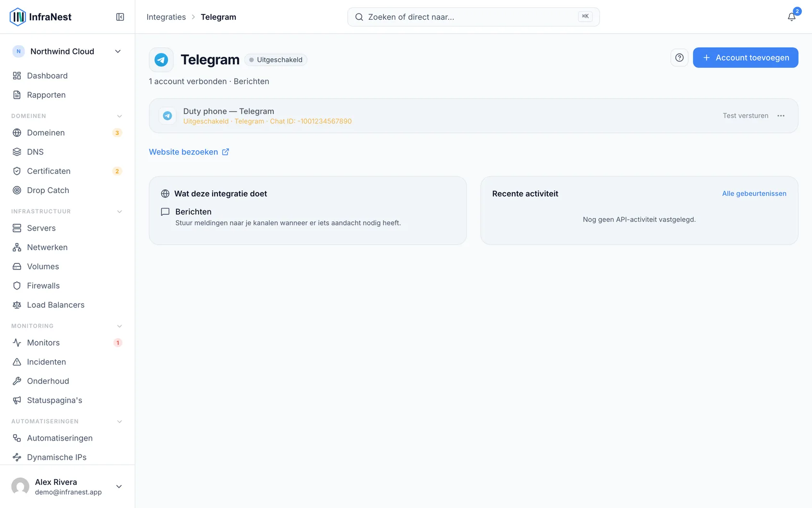Image resolution: width=812 pixels, height=508 pixels.
Task: Click the Uitgeschakeld status badge
Action: click(x=276, y=60)
